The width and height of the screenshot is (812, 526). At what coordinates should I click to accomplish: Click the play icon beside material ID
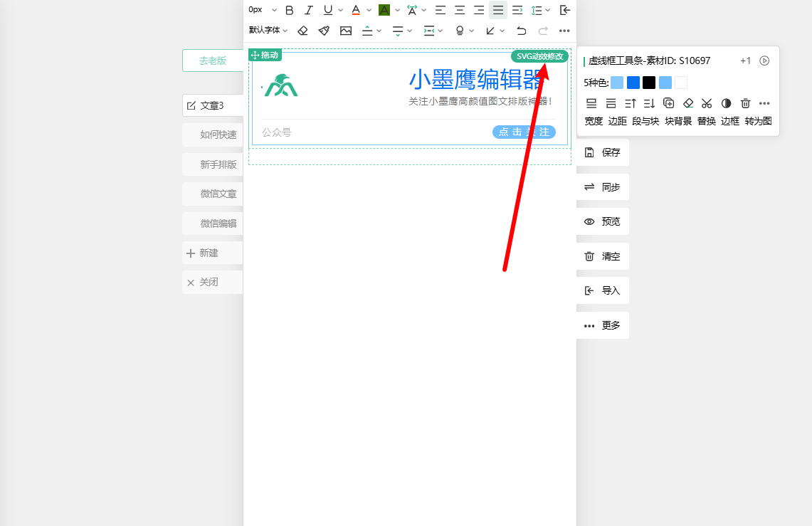(764, 61)
